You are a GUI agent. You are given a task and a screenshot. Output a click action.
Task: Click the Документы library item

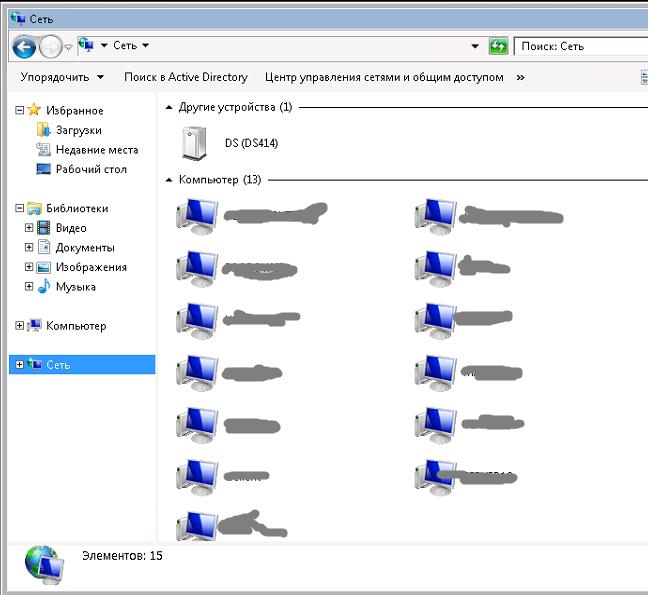[84, 248]
